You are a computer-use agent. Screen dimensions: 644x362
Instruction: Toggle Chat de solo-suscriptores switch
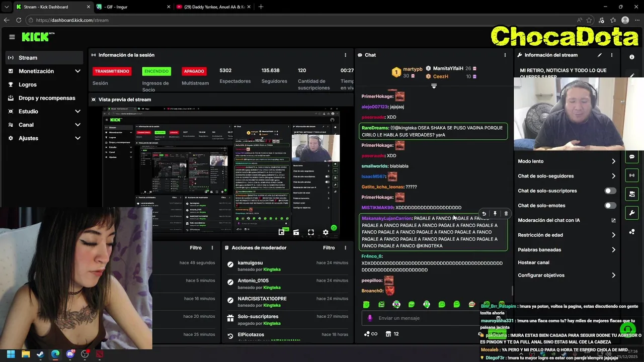point(610,191)
